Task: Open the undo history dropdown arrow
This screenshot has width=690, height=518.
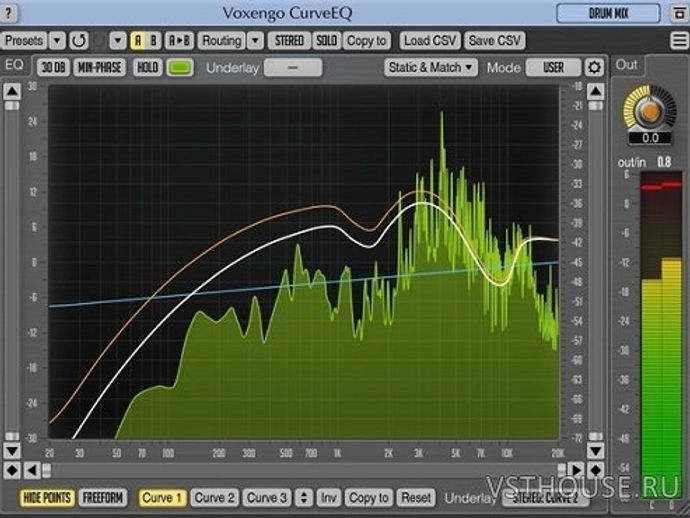Action: 118,41
